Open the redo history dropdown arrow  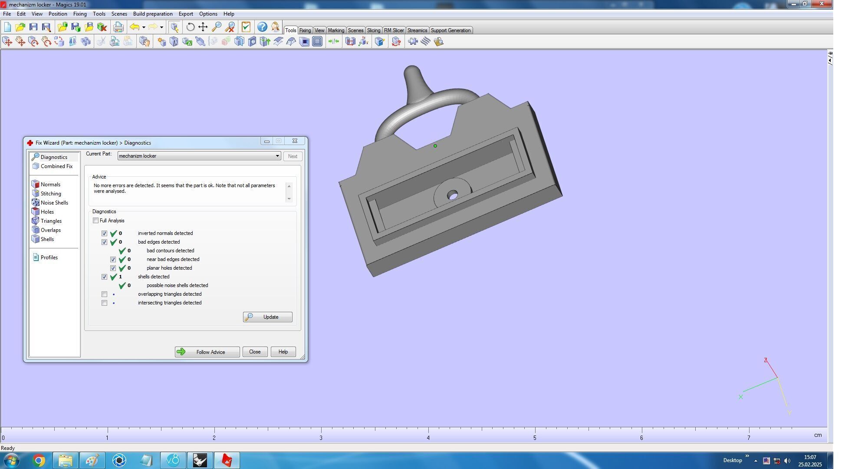point(161,27)
